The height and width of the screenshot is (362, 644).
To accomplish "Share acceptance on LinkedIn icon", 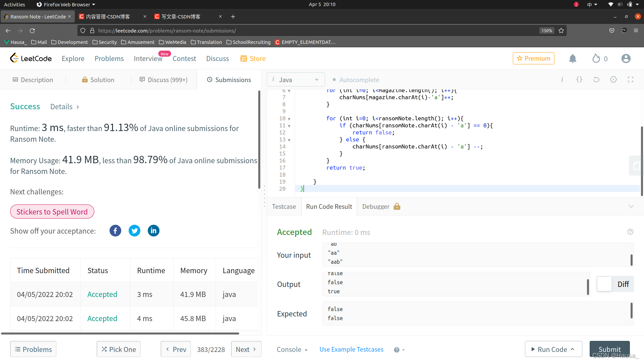I will pyautogui.click(x=154, y=230).
